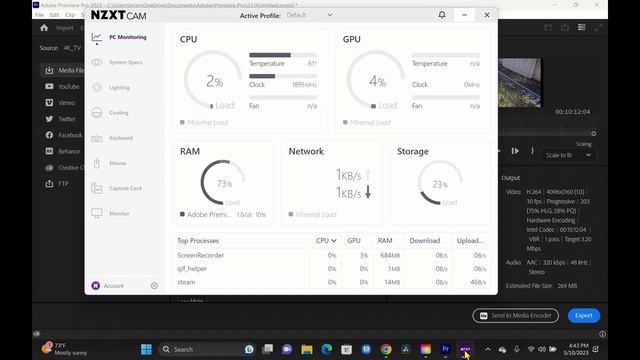Click the GPU 4% load gauge
Image resolution: width=640 pixels, height=360 pixels.
tap(376, 80)
